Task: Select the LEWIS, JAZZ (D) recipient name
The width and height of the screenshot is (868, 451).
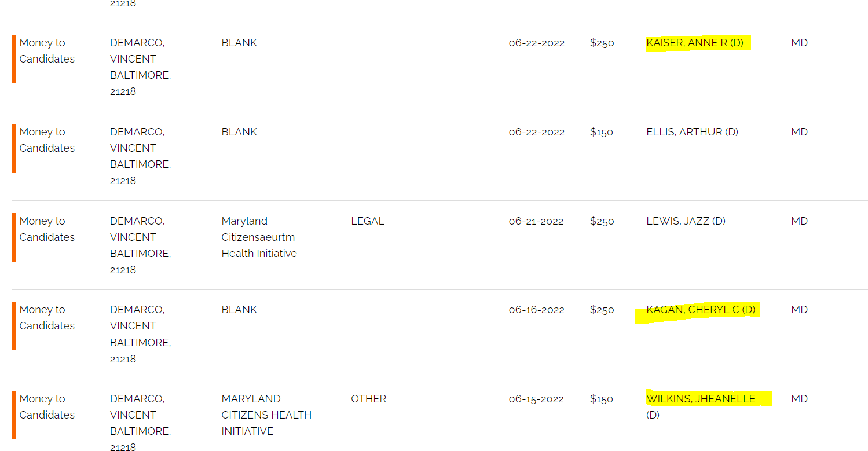Action: tap(686, 221)
